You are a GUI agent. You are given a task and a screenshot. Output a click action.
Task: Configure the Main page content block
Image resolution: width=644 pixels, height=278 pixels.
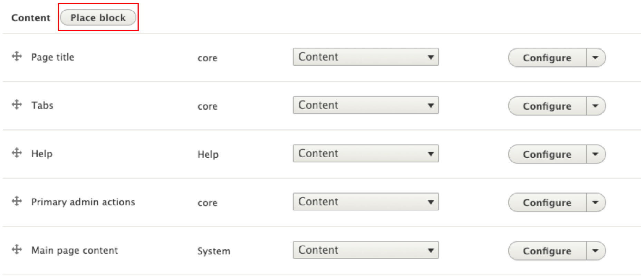[547, 251]
